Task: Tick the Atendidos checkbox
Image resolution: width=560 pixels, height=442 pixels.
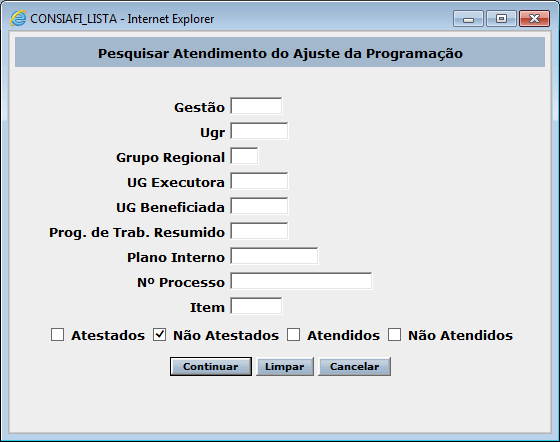Action: (x=294, y=335)
